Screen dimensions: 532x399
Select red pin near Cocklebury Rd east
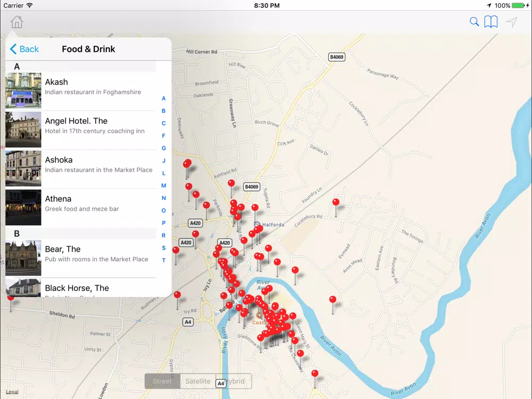coord(336,202)
